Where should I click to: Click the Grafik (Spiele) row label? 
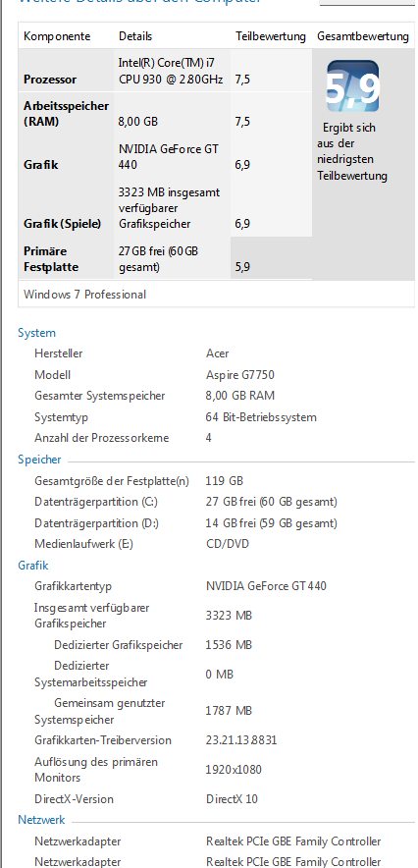tap(63, 224)
